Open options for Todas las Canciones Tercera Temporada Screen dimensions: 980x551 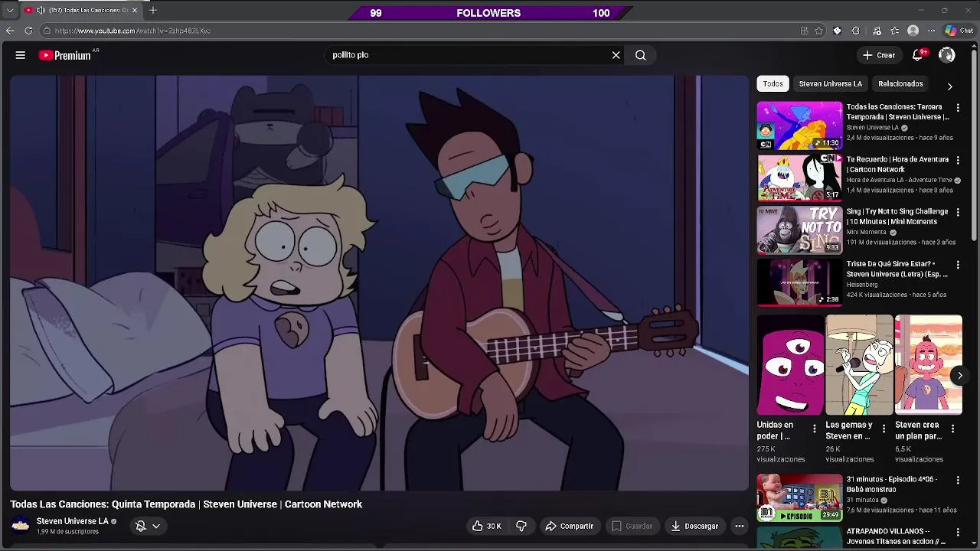point(958,108)
